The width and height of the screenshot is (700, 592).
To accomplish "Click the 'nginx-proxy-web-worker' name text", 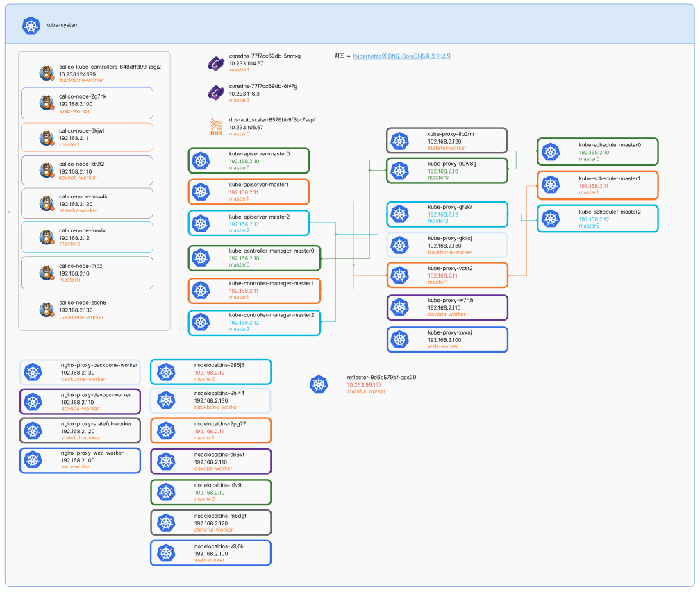I will point(92,453).
